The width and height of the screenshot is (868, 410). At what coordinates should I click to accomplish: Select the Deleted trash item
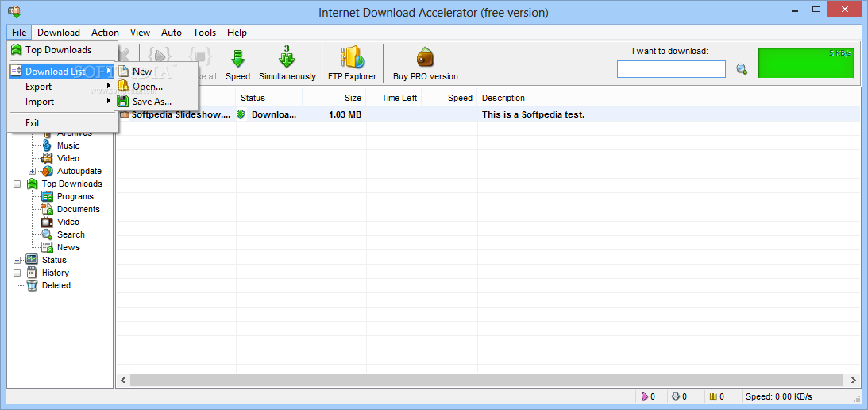coord(56,286)
